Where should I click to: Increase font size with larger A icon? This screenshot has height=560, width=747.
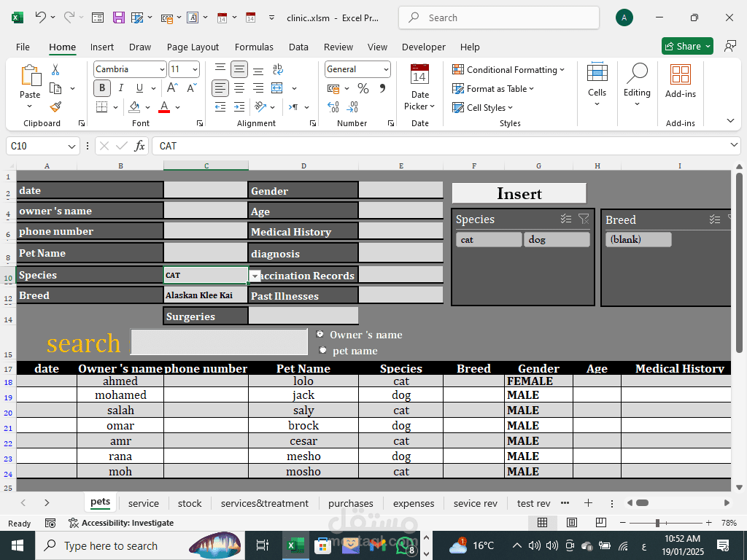point(172,87)
